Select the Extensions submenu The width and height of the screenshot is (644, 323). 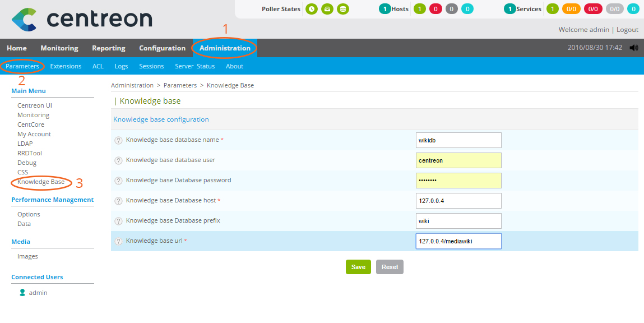point(66,66)
